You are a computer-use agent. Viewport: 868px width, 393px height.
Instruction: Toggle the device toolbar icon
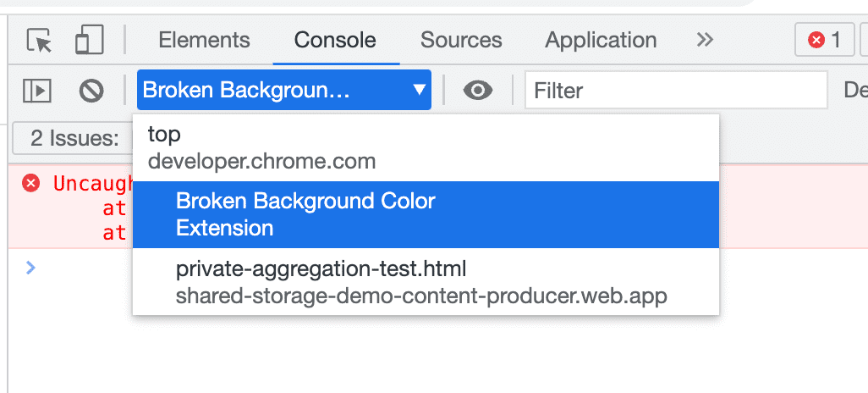click(89, 40)
